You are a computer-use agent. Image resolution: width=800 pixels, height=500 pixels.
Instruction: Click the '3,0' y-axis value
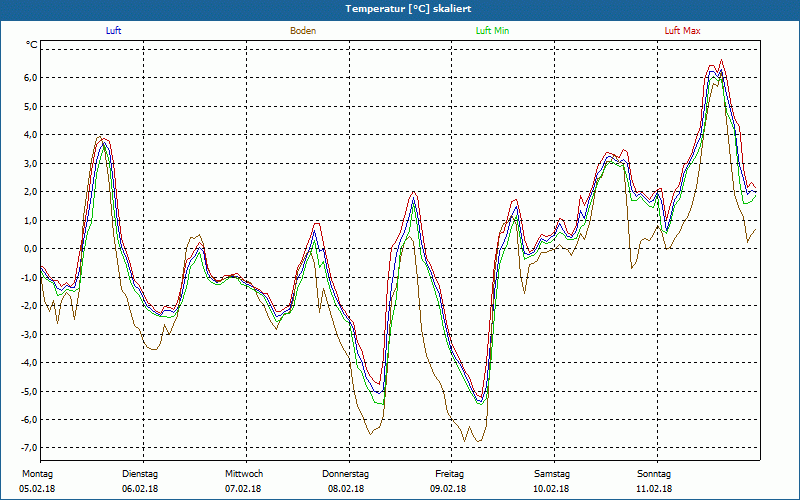[30, 163]
